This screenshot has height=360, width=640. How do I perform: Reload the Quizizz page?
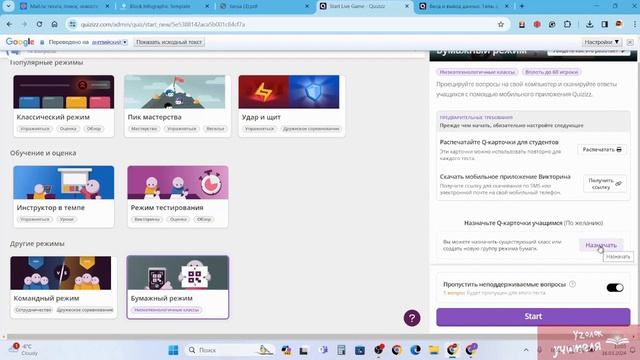tap(39, 24)
